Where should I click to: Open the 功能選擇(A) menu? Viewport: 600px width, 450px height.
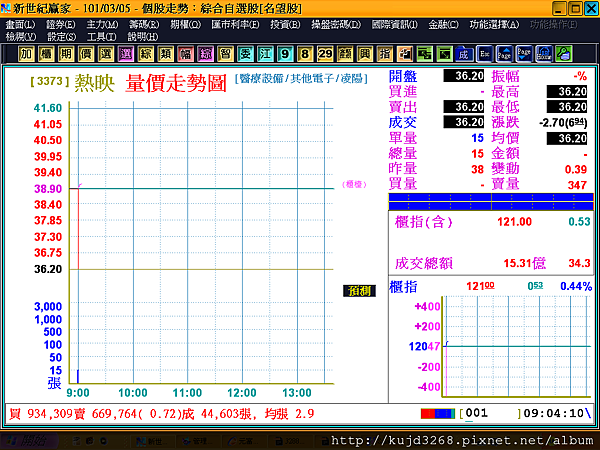494,24
